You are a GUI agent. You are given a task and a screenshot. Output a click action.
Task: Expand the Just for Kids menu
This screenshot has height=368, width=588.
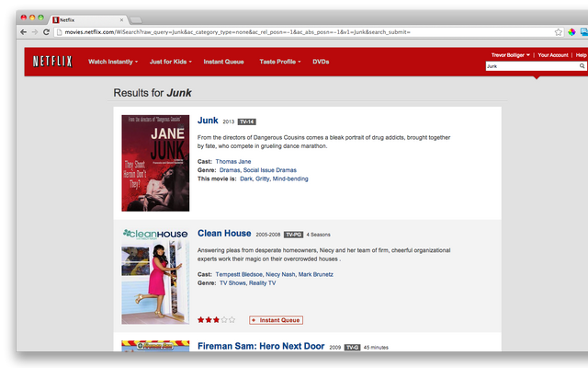tap(171, 62)
